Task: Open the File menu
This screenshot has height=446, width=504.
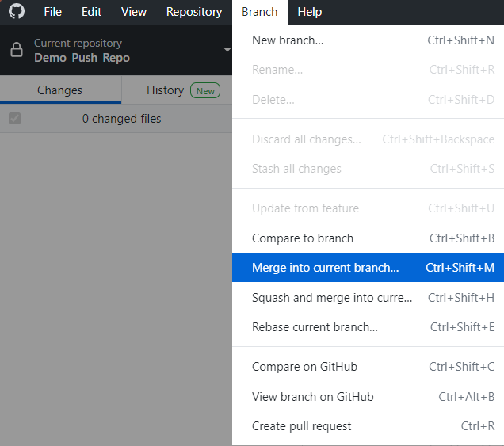Action: coord(53,12)
